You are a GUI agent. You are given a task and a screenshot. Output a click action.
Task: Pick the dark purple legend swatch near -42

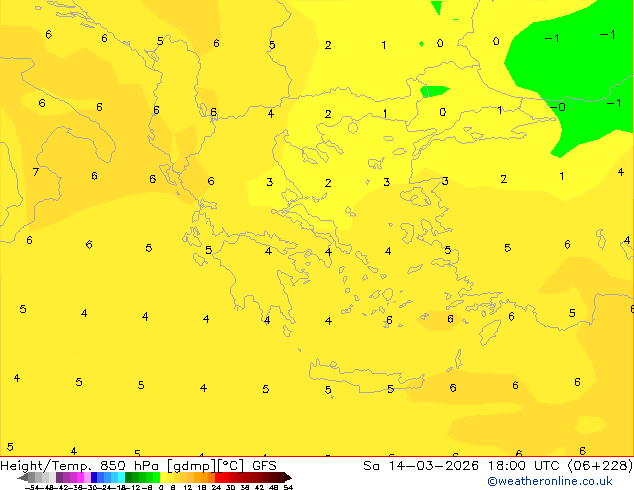59,477
